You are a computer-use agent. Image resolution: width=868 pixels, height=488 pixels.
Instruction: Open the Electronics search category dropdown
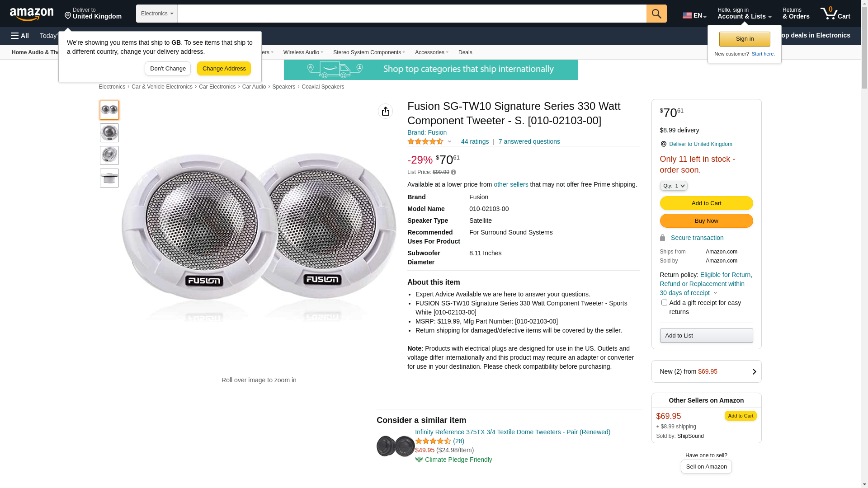157,14
